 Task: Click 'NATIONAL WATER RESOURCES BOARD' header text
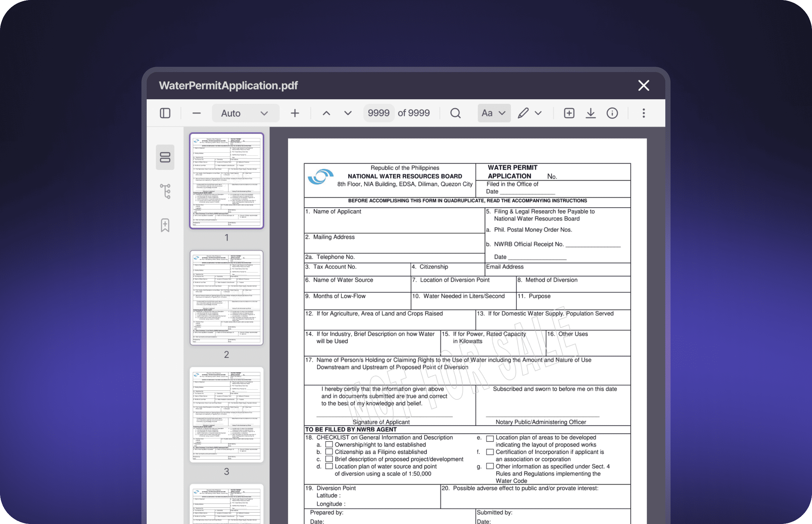click(405, 176)
